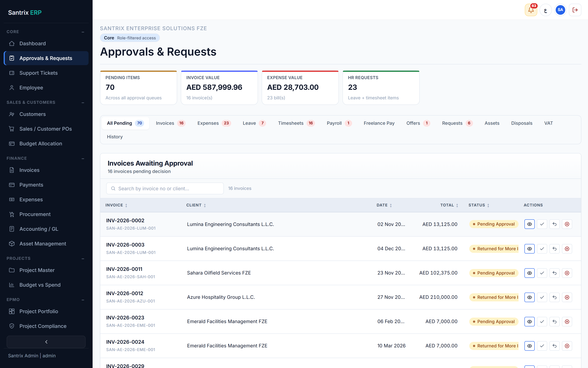Approve invoice INV-2026-0023 with the check icon
The width and height of the screenshot is (588, 368).
[x=542, y=321]
